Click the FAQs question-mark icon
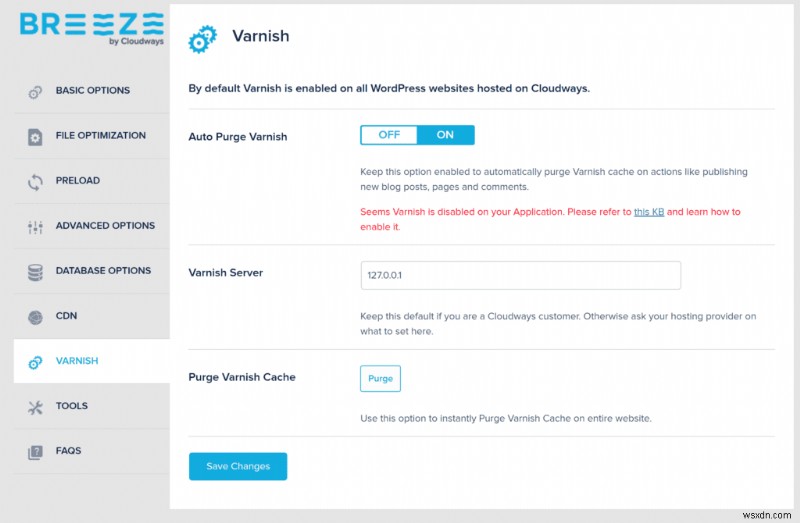The image size is (800, 523). tap(35, 452)
